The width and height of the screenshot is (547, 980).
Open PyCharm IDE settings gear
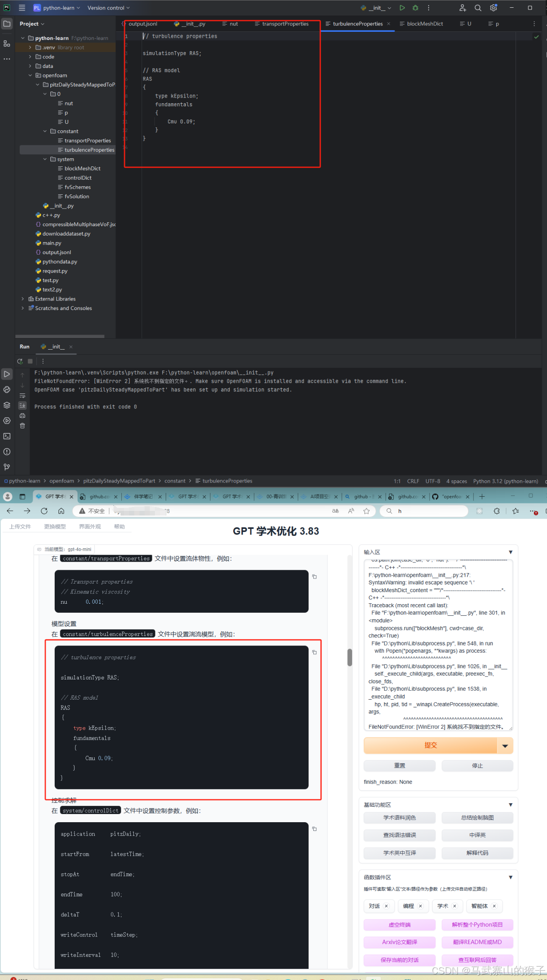pyautogui.click(x=494, y=8)
